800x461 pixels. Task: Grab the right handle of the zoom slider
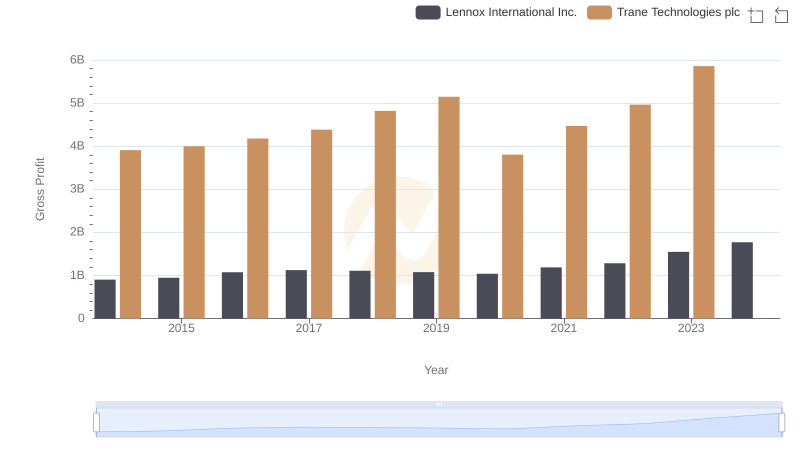coord(781,423)
